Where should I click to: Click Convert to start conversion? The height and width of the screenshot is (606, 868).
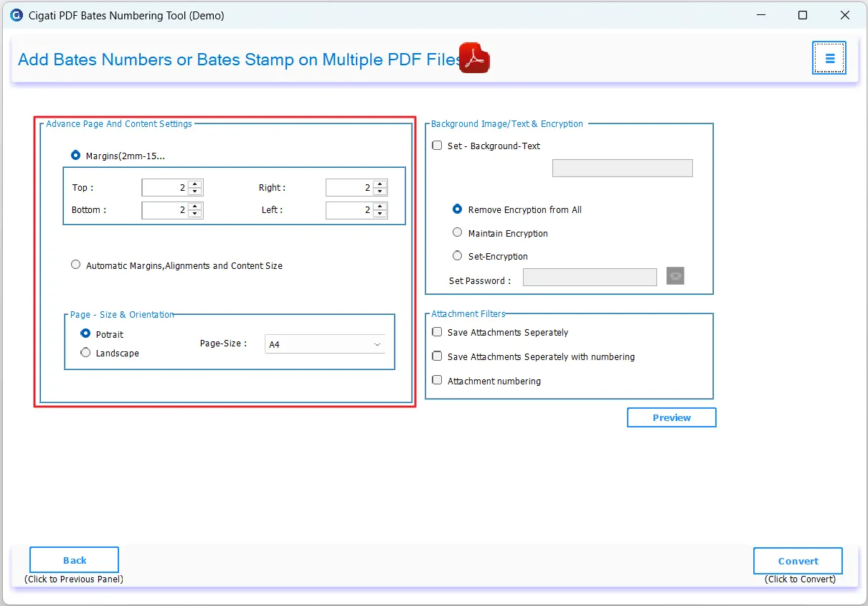click(x=797, y=561)
